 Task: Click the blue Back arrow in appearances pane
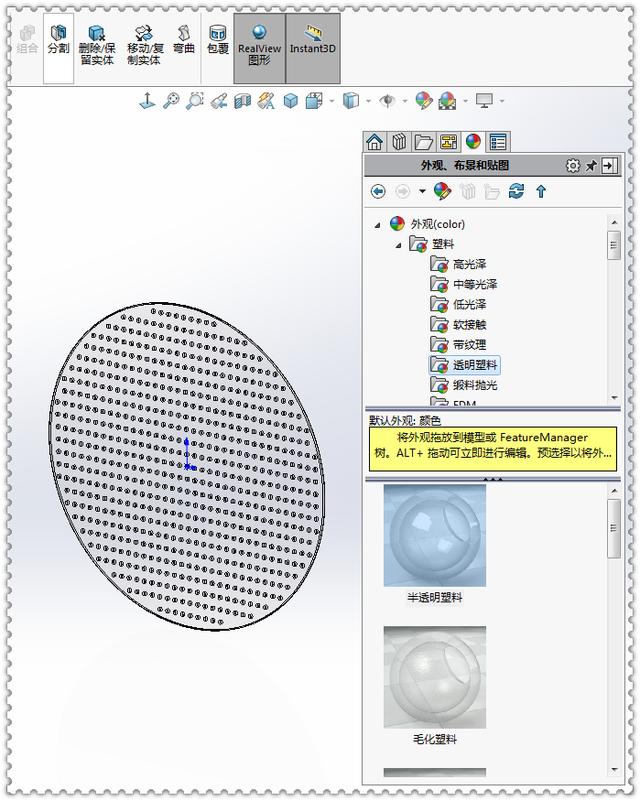pyautogui.click(x=378, y=192)
